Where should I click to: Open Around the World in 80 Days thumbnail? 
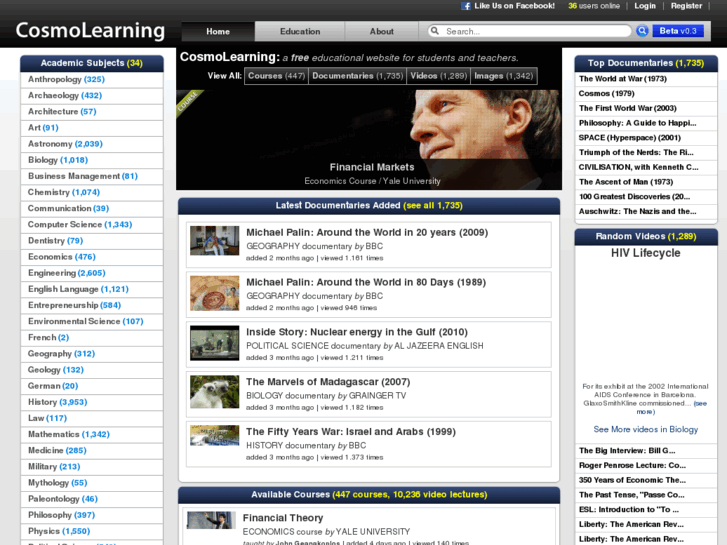coord(215,293)
